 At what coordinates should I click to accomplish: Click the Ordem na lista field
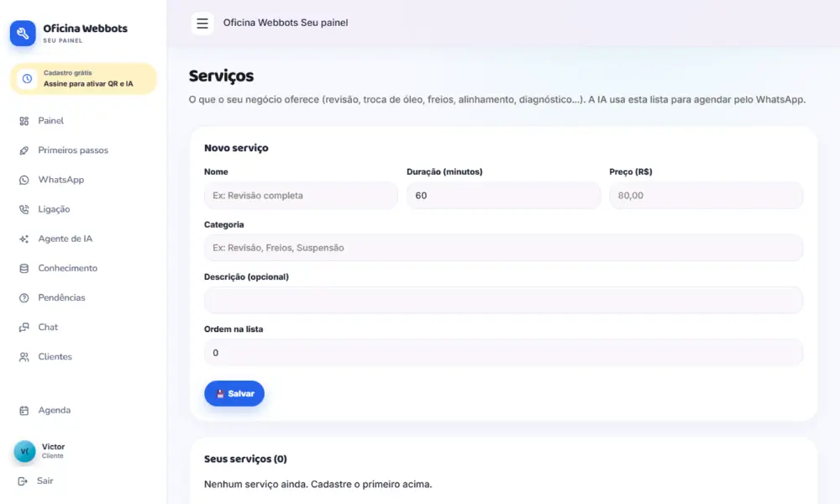[503, 353]
